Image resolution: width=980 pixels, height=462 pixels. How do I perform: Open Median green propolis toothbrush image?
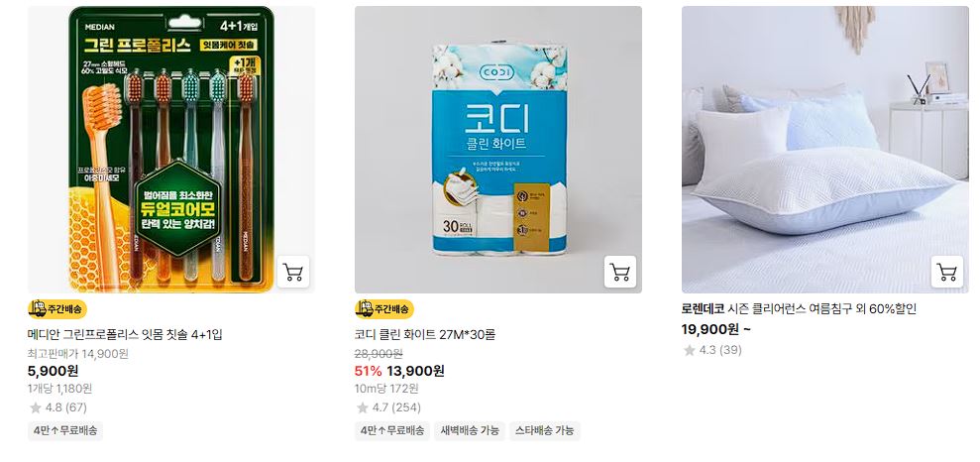click(x=171, y=150)
